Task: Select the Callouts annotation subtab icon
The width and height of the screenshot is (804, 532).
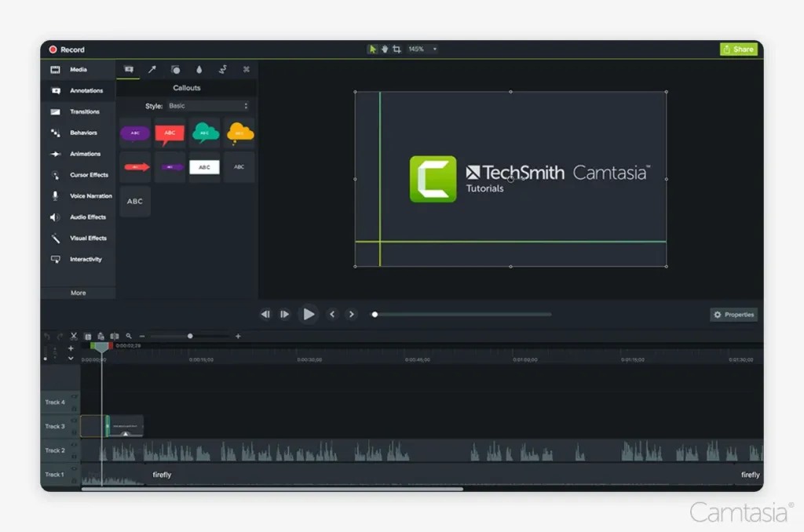Action: pos(129,69)
